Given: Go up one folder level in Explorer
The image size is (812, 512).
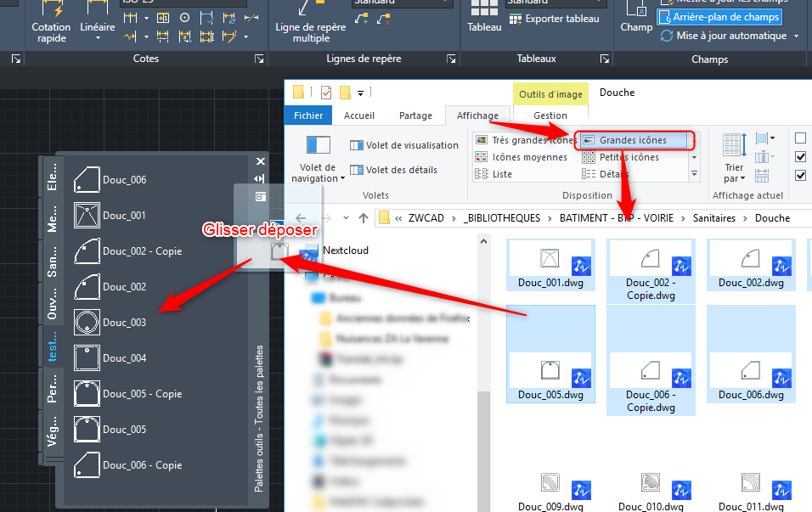Looking at the screenshot, I should click(x=364, y=218).
